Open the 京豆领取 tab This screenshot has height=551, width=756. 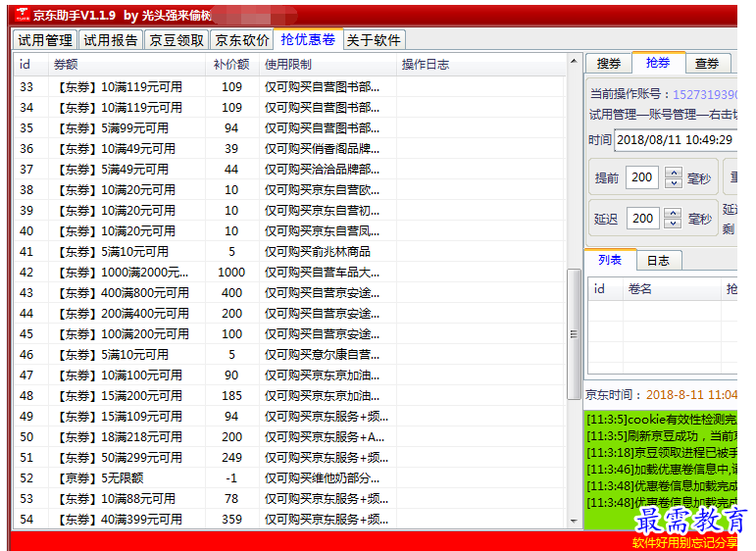coord(176,40)
